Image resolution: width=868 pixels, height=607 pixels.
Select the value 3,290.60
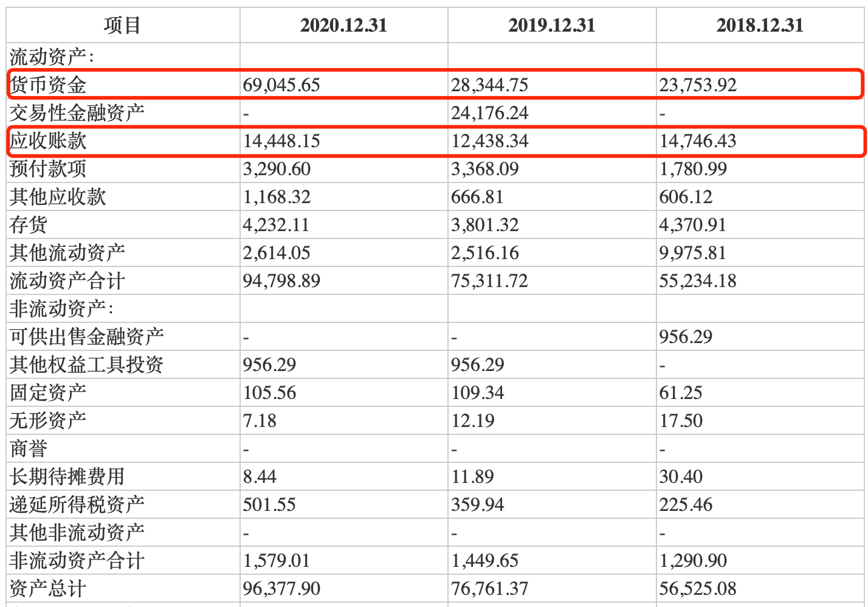click(277, 168)
